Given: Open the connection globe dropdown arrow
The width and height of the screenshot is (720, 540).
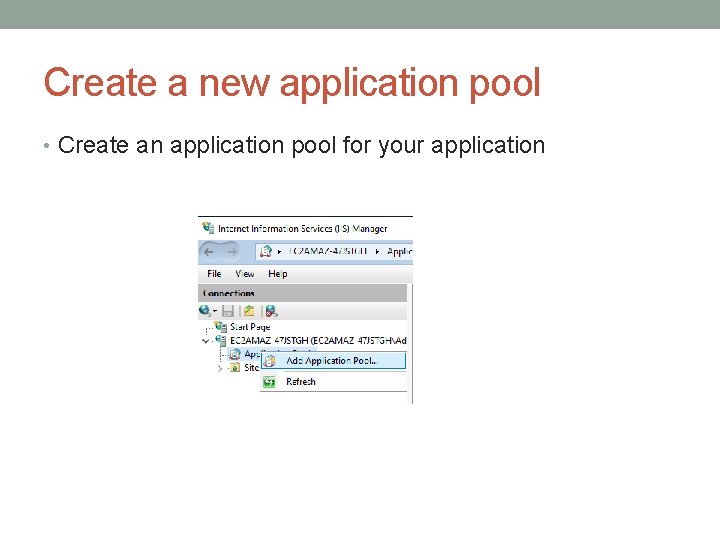Looking at the screenshot, I should click(x=214, y=311).
